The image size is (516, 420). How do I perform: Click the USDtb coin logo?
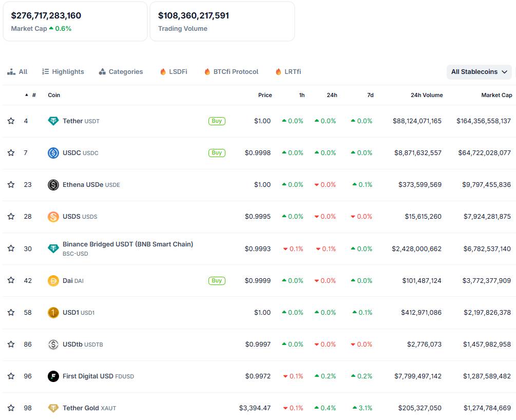click(53, 345)
